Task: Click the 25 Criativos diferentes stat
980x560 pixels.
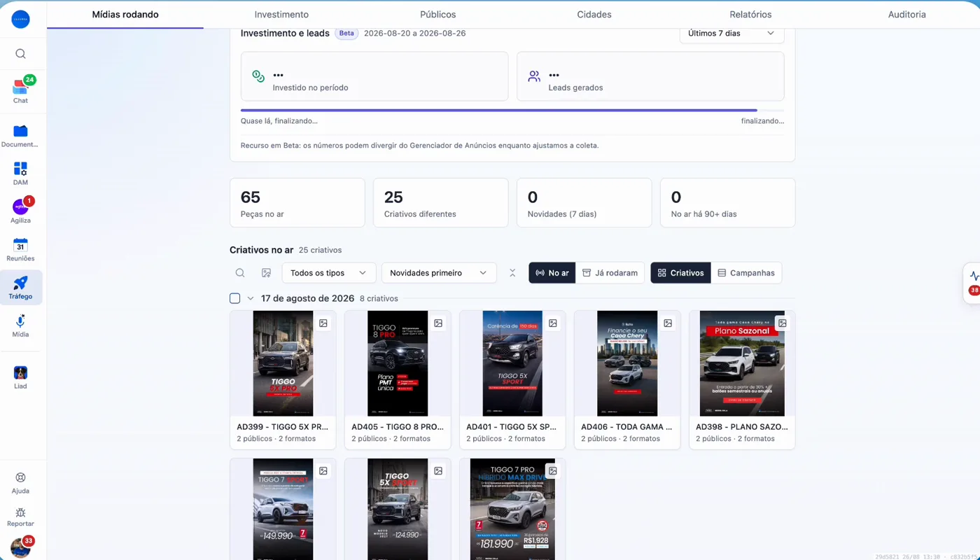Action: (441, 202)
